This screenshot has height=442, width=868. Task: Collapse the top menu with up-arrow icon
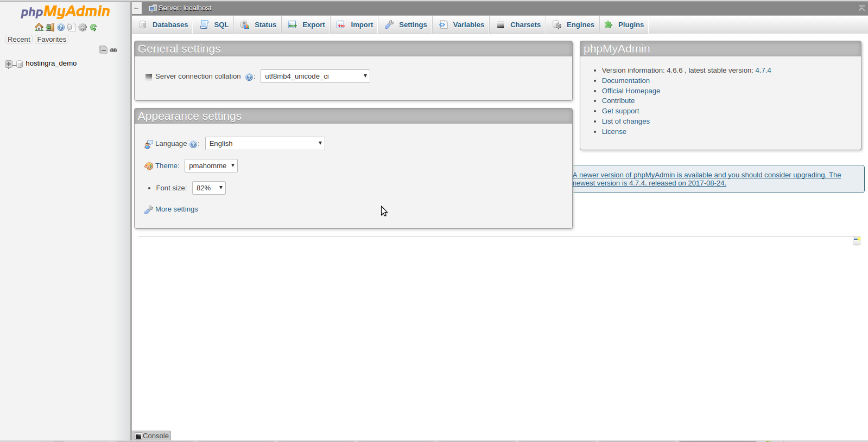[861, 8]
